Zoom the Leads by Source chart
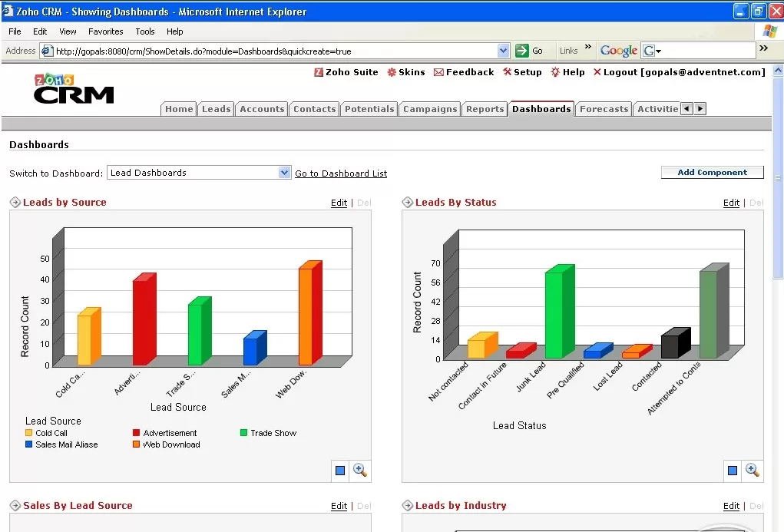This screenshot has width=784, height=532. [359, 471]
